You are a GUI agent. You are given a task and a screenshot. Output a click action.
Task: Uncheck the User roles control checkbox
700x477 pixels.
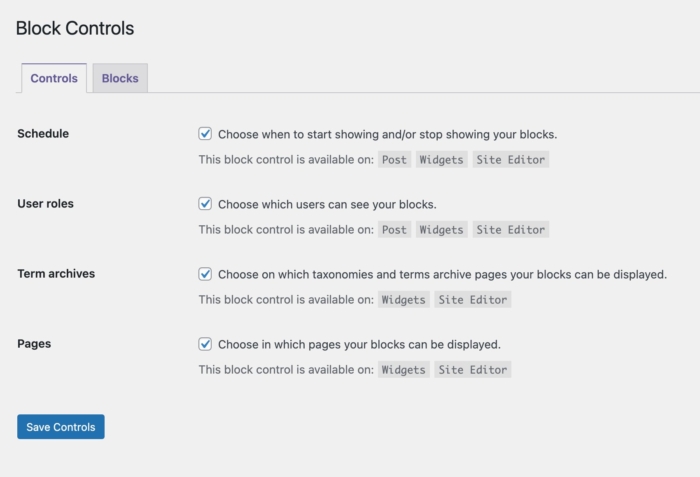point(205,204)
